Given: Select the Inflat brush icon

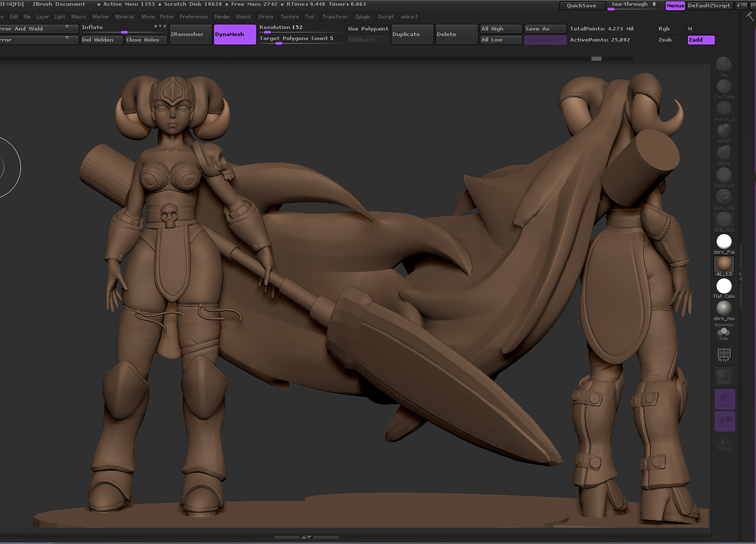Looking at the screenshot, I should click(x=724, y=132).
